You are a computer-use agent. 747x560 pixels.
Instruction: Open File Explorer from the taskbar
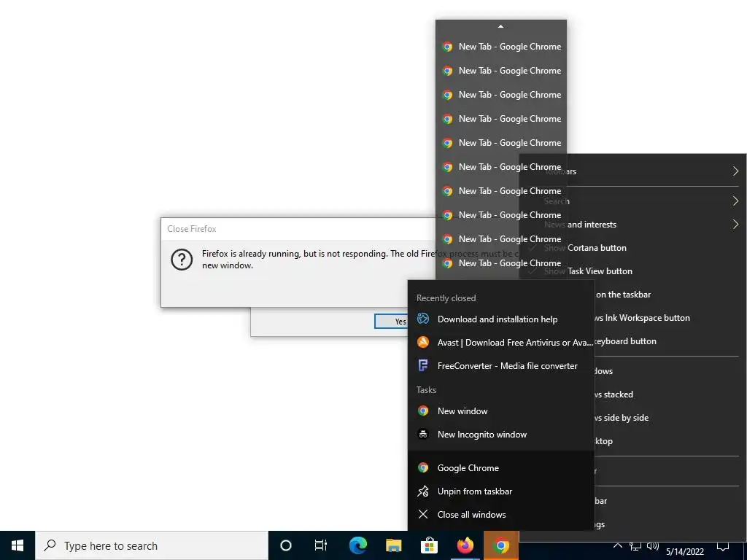click(x=393, y=545)
